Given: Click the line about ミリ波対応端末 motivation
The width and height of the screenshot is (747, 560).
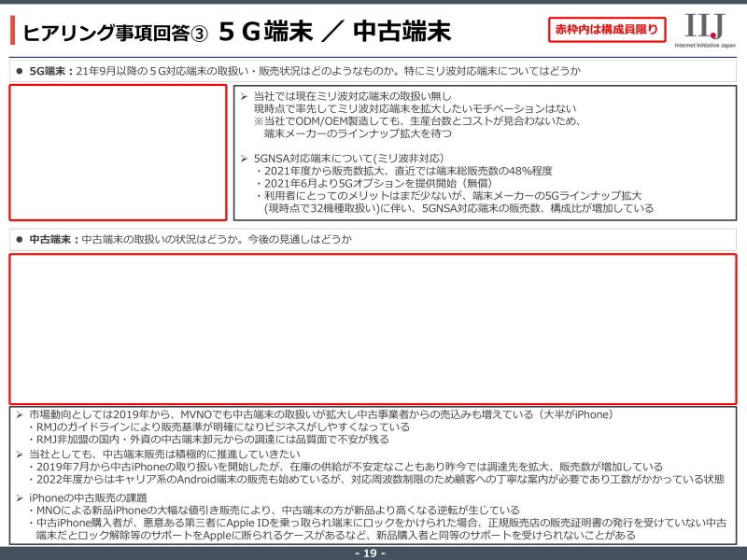Looking at the screenshot, I should [415, 108].
